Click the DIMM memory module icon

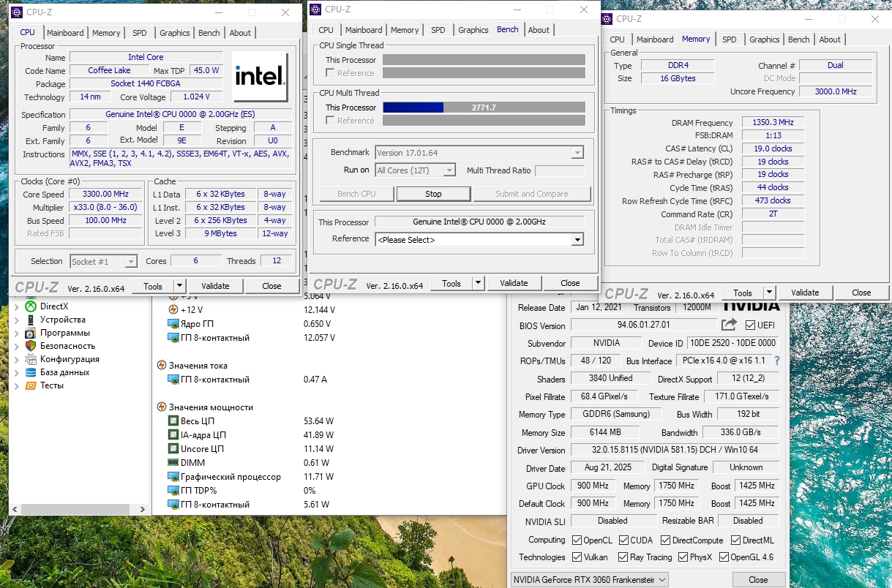pyautogui.click(x=173, y=463)
